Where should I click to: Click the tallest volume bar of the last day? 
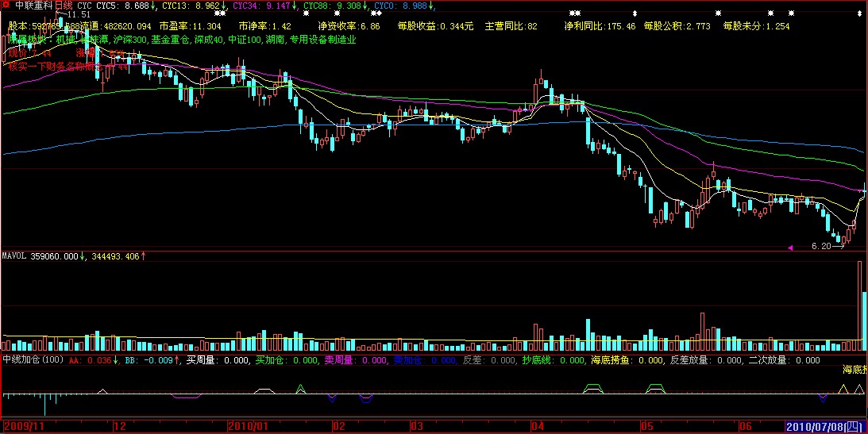point(860,305)
